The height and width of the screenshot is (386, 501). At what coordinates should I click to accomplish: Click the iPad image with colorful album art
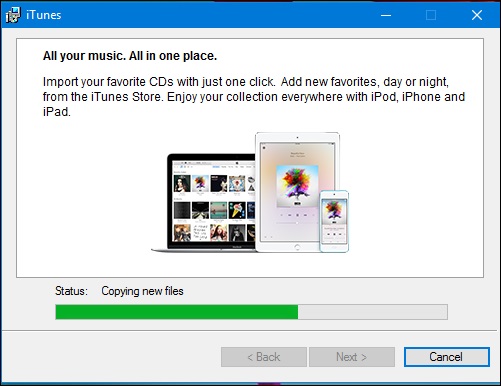coord(297,192)
